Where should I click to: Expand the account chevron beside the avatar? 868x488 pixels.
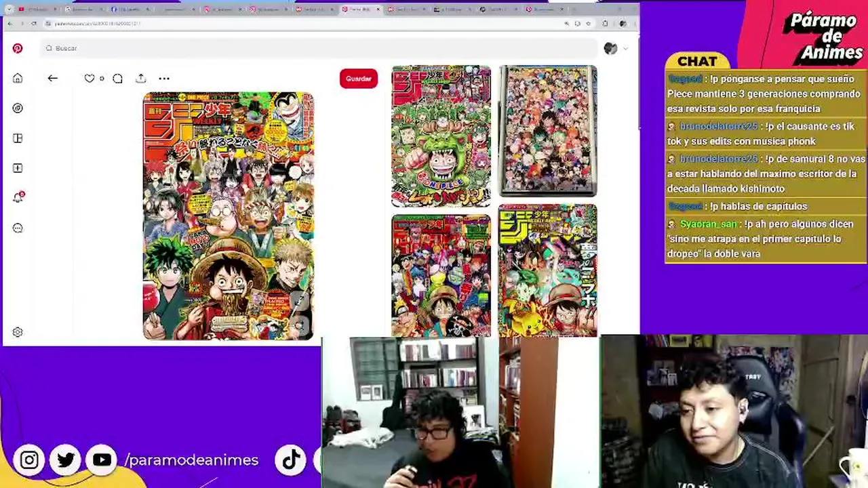(625, 48)
